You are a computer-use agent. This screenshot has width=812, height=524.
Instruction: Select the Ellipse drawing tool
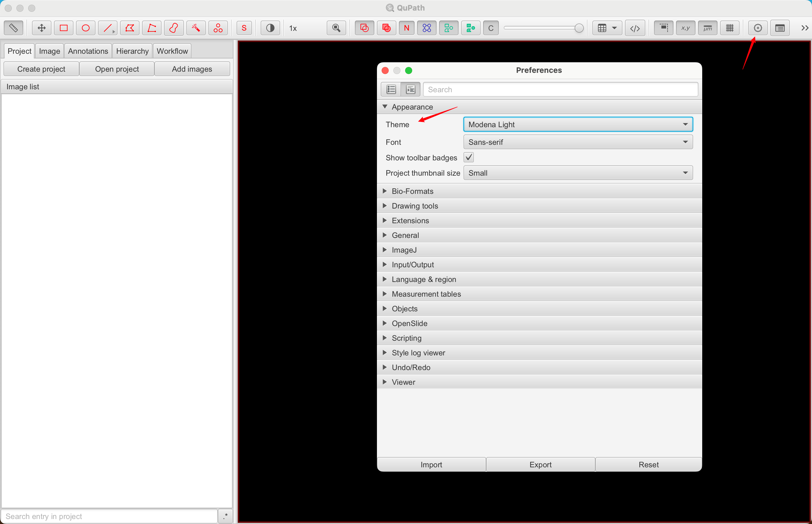[x=86, y=28]
